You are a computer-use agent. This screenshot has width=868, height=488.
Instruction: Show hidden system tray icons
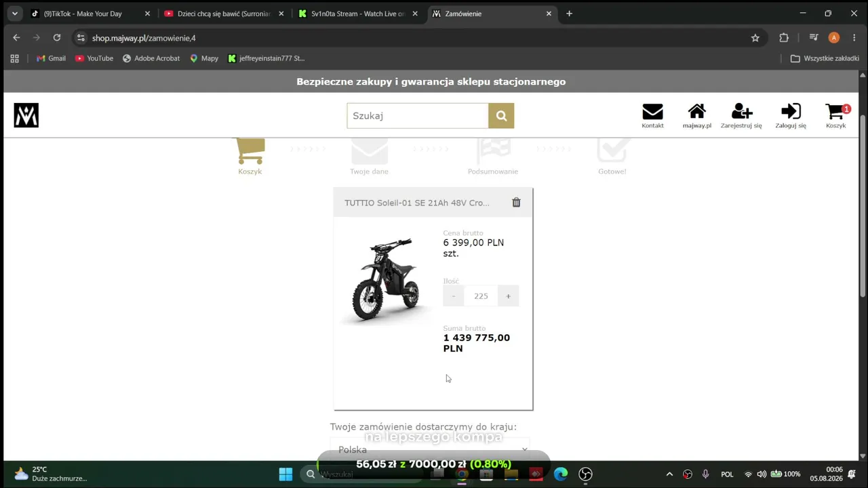point(669,474)
